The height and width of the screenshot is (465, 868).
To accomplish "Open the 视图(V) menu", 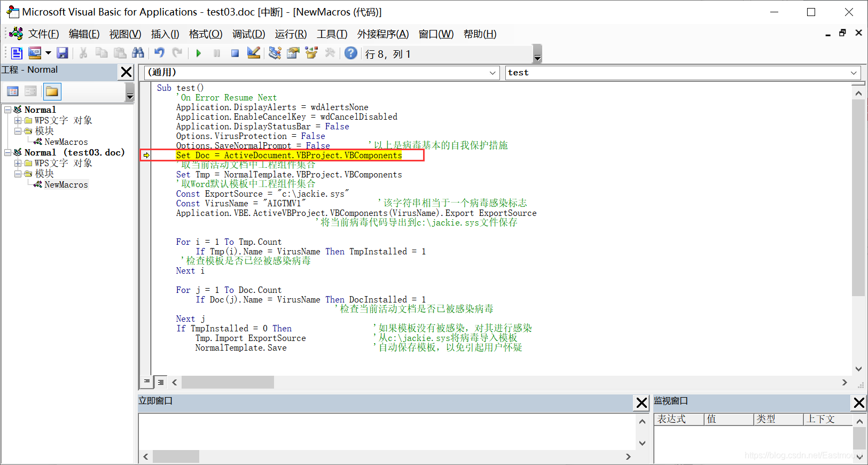I will click(x=125, y=34).
